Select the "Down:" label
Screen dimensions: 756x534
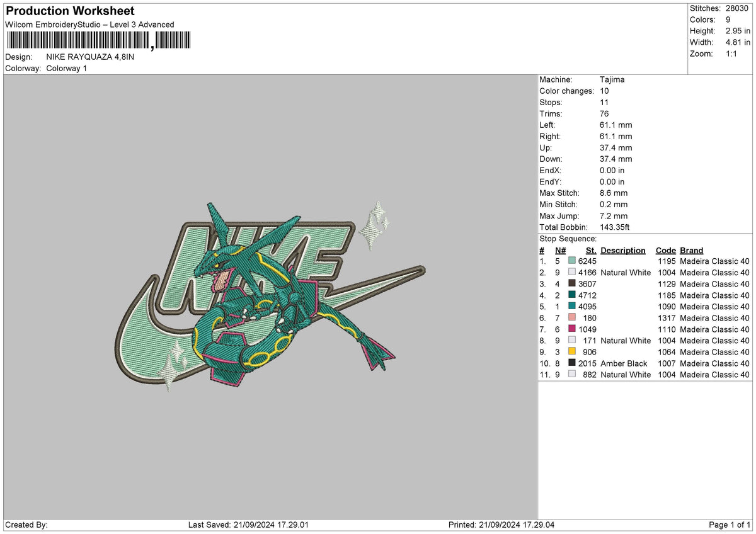tap(551, 159)
